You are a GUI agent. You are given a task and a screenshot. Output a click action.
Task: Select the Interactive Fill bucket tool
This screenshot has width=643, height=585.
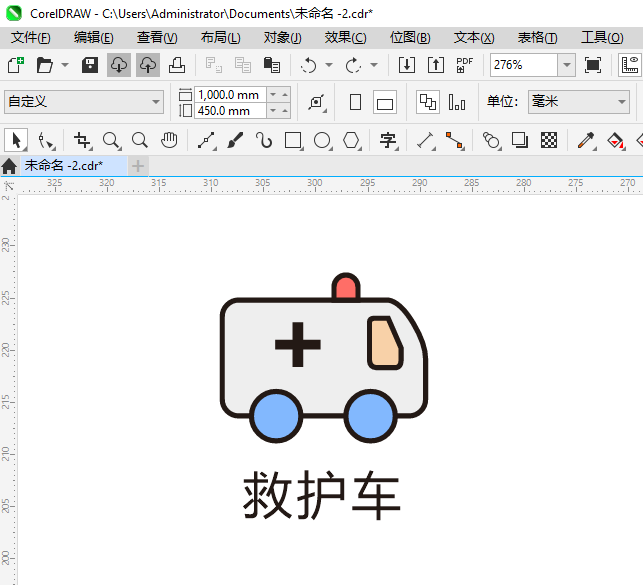(x=616, y=141)
